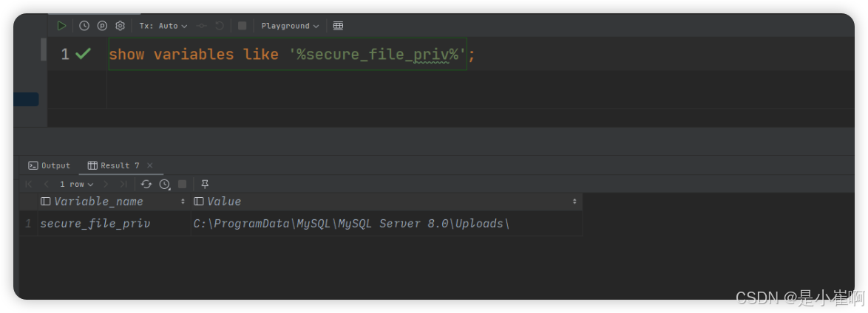This screenshot has height=313, width=868.
Task: Switch to the Output tab
Action: [50, 165]
